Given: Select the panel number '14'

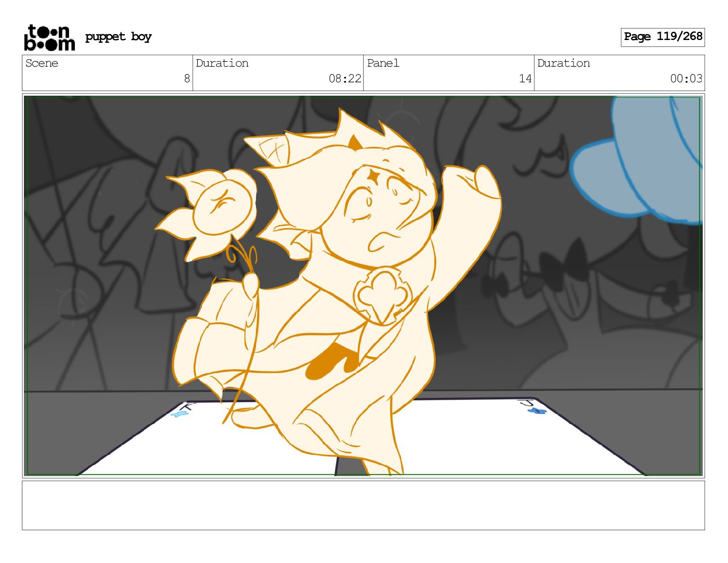Looking at the screenshot, I should click(525, 79).
